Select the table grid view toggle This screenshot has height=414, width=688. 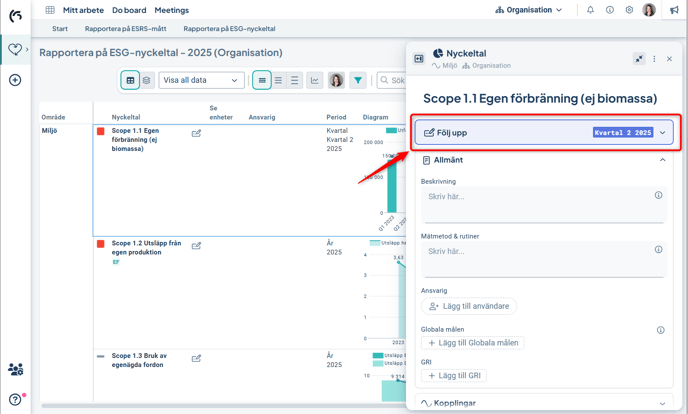pos(130,80)
